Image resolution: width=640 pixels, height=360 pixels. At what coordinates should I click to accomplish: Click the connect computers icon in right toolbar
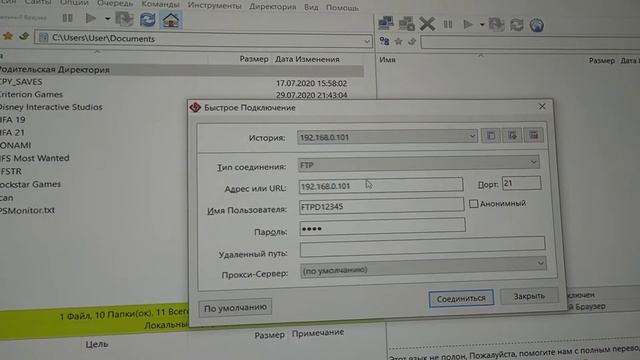tap(386, 23)
